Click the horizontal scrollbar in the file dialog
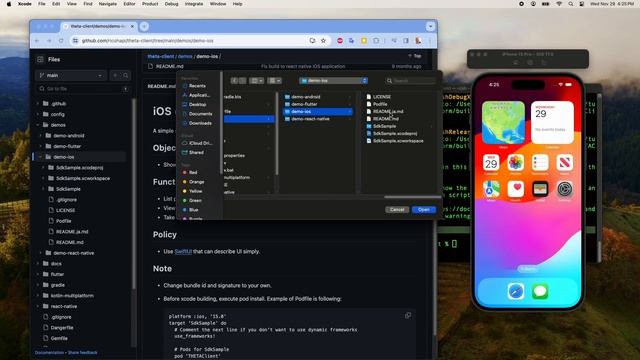Screen dimensions: 640x360 coord(412,197)
